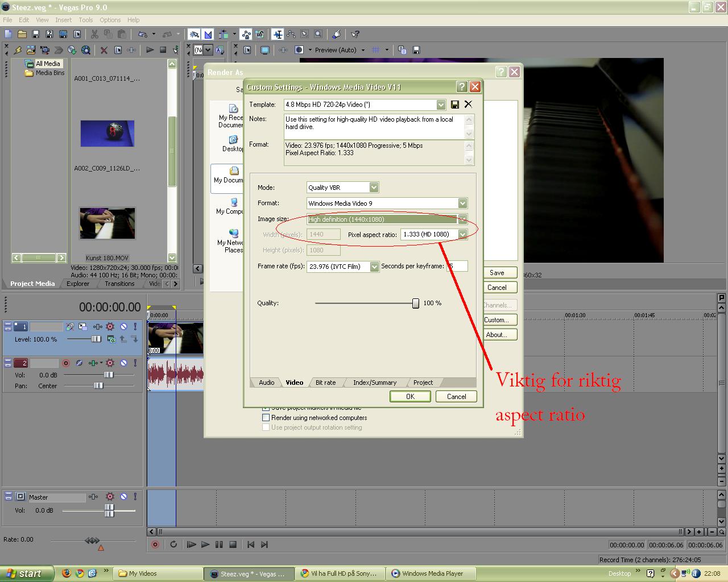Image resolution: width=728 pixels, height=582 pixels.
Task: Click the Copy Snapshot to Clipboard icon
Action: [x=402, y=50]
